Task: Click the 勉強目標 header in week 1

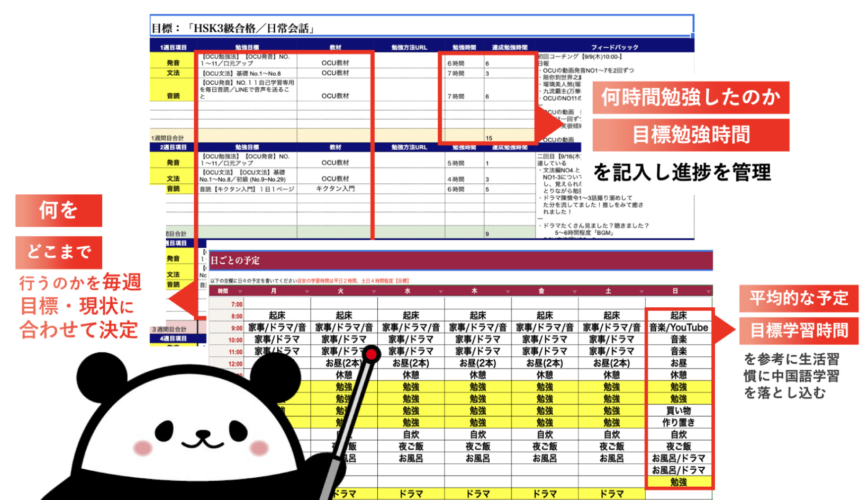Action: click(x=247, y=48)
